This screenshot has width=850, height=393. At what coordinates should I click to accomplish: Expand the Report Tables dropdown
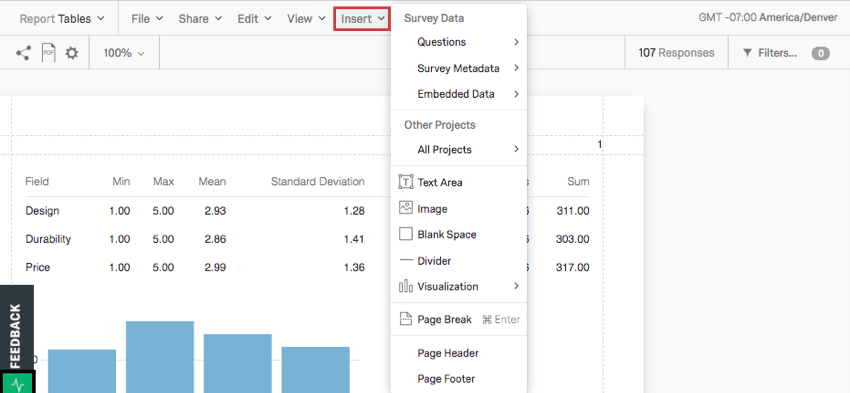point(62,19)
